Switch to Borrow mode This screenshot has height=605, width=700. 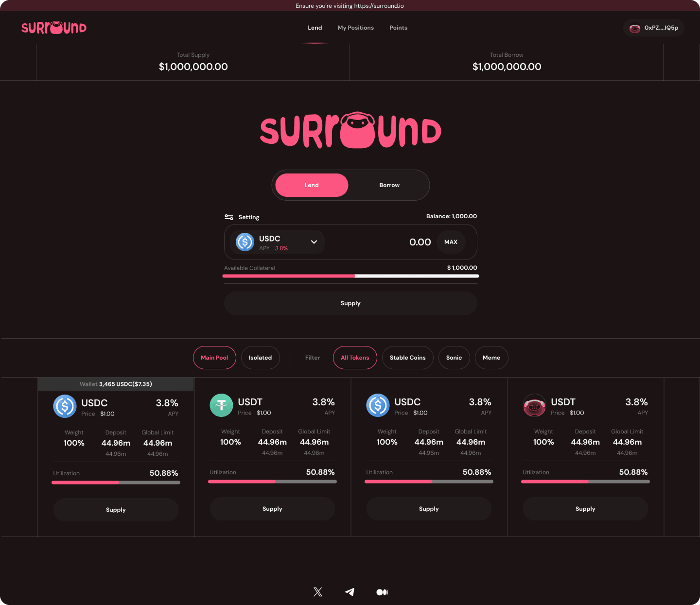[x=389, y=185]
